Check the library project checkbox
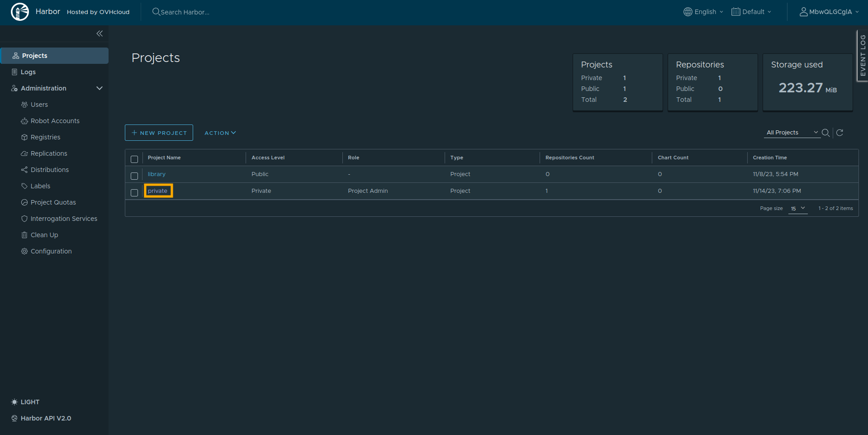Viewport: 868px width, 435px height. (x=134, y=176)
